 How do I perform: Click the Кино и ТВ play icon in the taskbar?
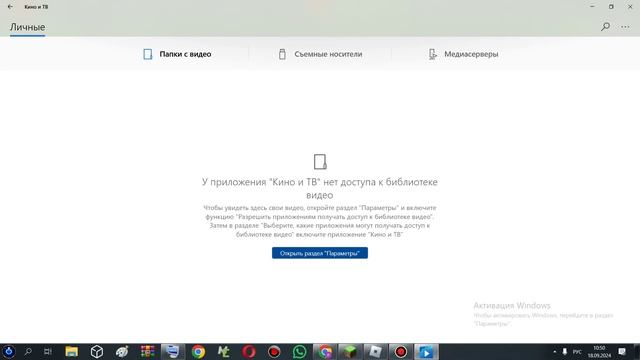[426, 351]
